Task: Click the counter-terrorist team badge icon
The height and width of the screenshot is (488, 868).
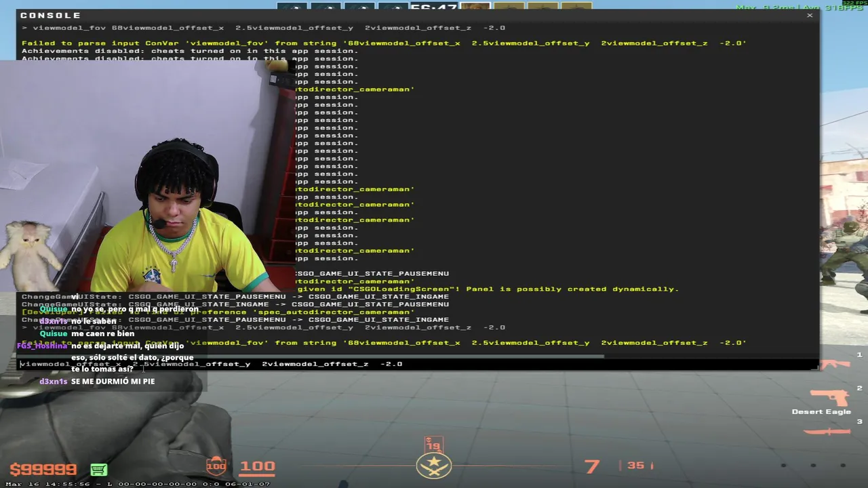Action: click(433, 466)
